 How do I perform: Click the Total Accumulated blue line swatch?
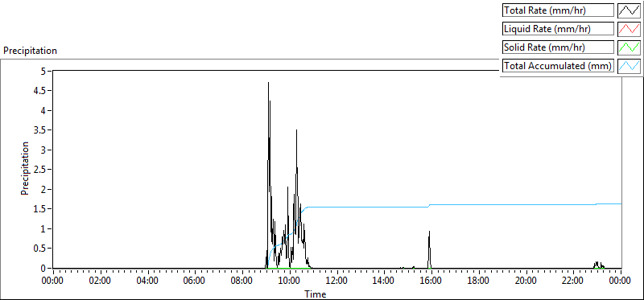[x=629, y=66]
